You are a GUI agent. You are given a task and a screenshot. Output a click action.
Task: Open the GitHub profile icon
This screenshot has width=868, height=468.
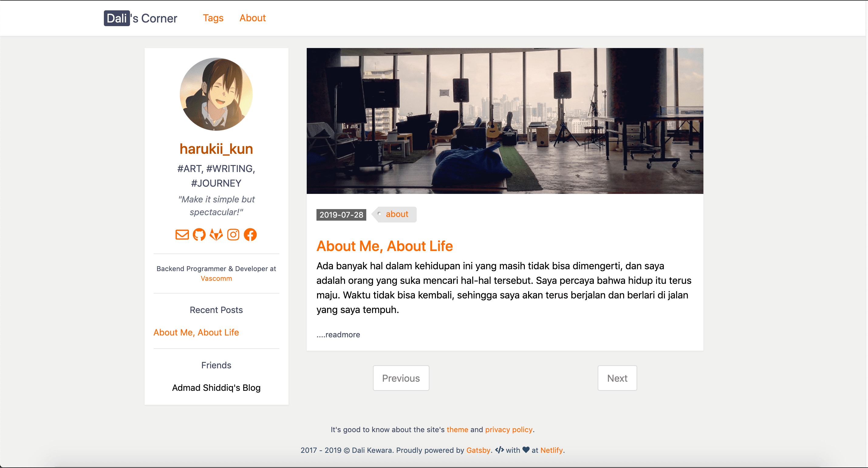[x=199, y=234]
